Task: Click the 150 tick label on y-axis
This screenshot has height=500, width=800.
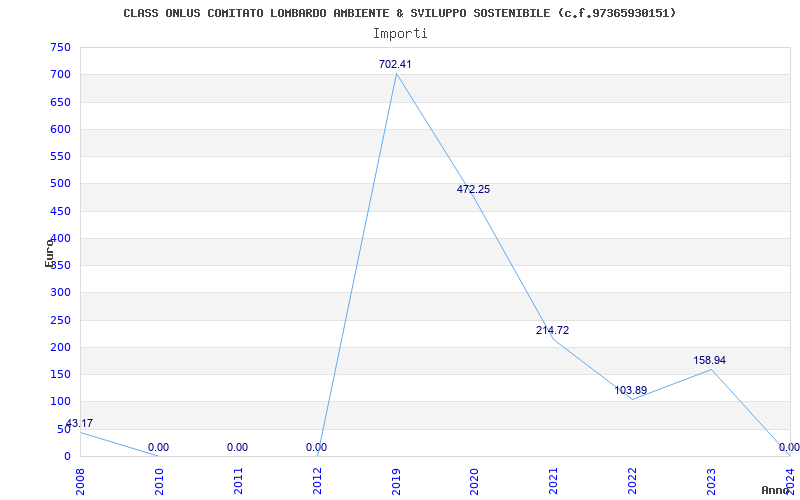Action: pos(60,374)
